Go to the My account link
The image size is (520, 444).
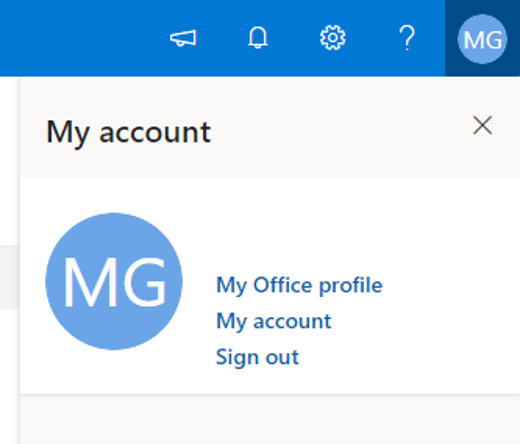[x=274, y=321]
